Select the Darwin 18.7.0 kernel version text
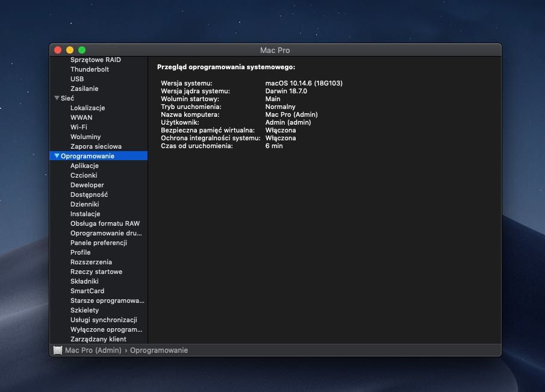Image resolution: width=545 pixels, height=392 pixels. [286, 91]
